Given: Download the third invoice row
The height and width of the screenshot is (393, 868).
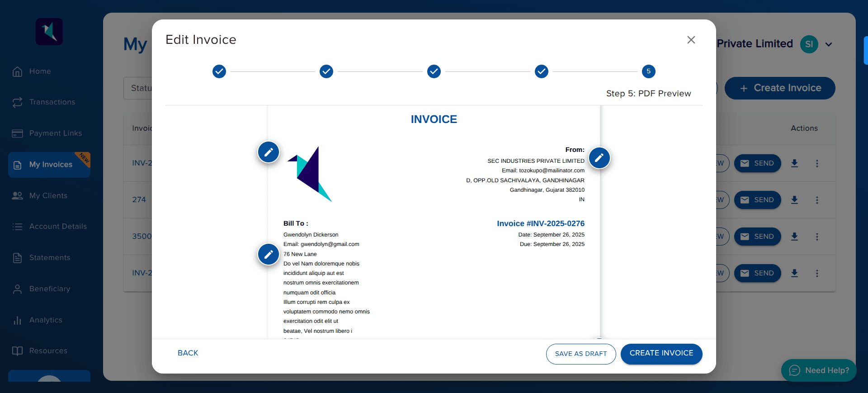Looking at the screenshot, I should tap(794, 237).
